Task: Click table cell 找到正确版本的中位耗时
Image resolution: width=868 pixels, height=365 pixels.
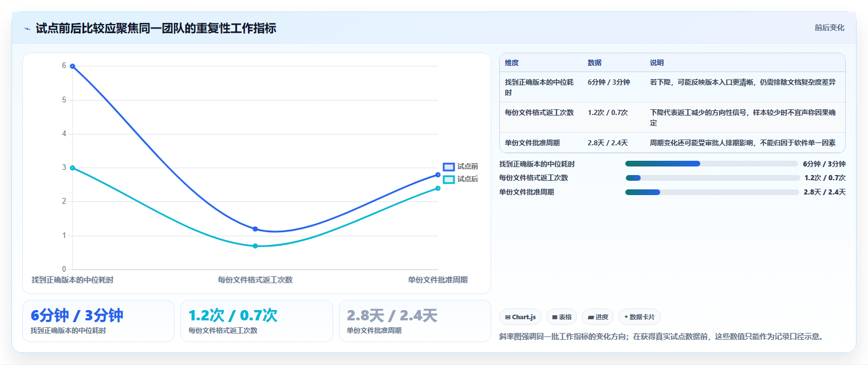Action: pos(541,88)
